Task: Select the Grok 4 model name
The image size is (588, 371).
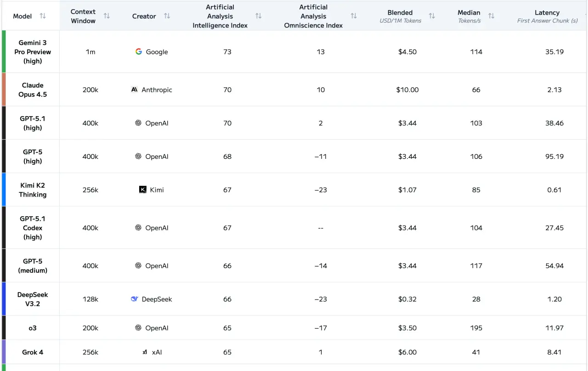Action: pyautogui.click(x=33, y=352)
